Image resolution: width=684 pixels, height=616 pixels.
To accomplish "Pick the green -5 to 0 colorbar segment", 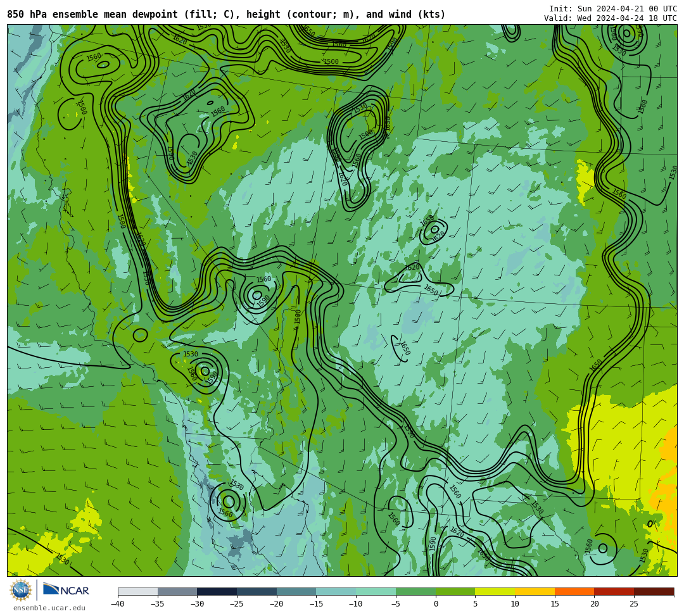I will 415,591.
